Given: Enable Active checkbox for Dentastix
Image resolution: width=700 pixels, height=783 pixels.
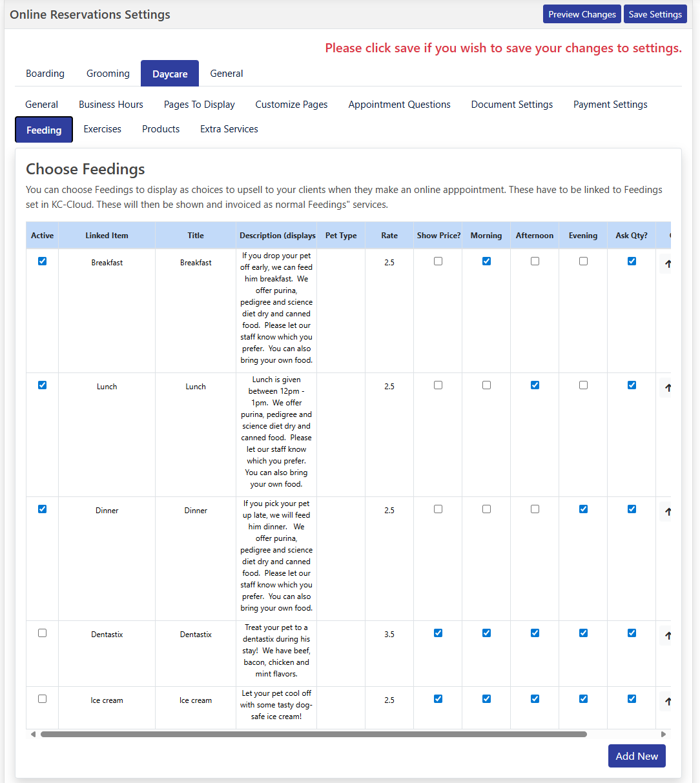Looking at the screenshot, I should (x=42, y=633).
